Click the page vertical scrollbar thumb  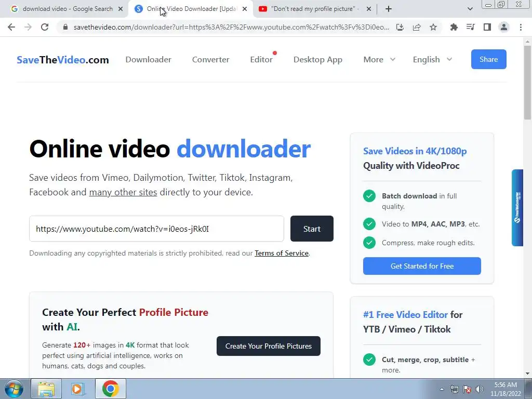tap(527, 83)
